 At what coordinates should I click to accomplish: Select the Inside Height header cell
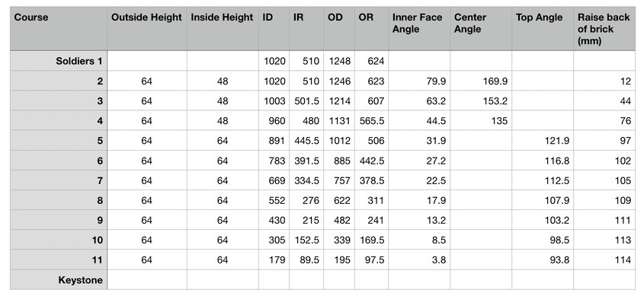click(x=223, y=29)
